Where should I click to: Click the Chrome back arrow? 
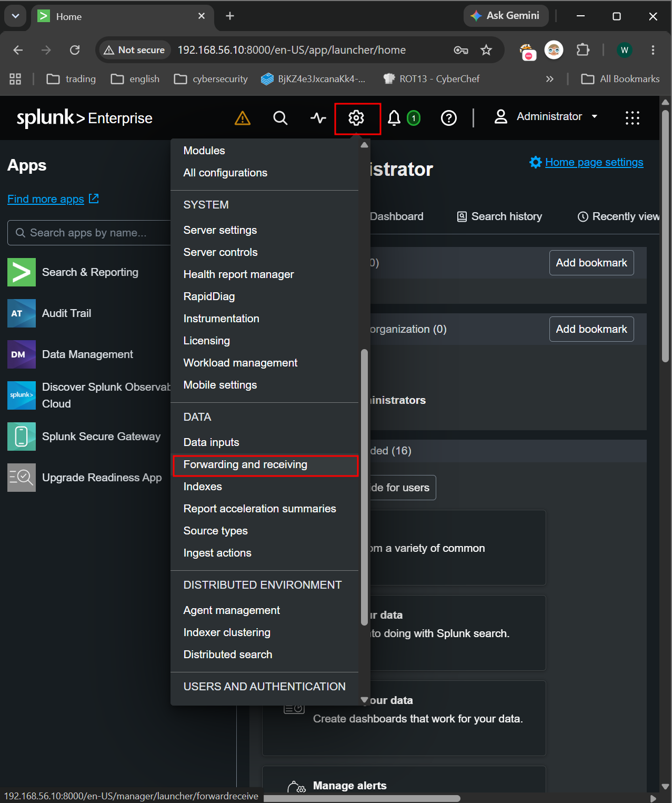click(18, 50)
